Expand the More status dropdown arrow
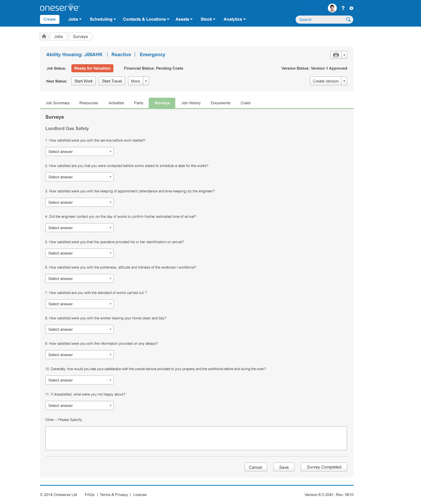The height and width of the screenshot is (504, 421). 146,81
